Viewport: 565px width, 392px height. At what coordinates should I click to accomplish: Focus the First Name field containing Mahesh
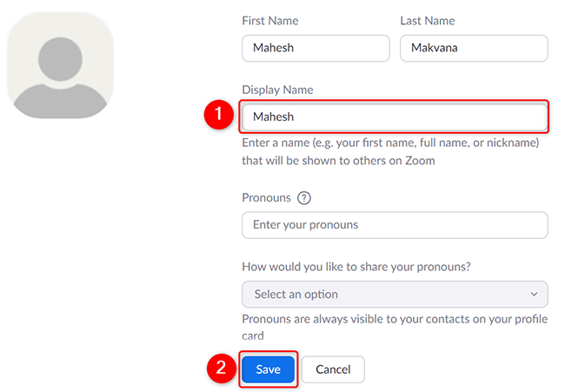tap(315, 48)
